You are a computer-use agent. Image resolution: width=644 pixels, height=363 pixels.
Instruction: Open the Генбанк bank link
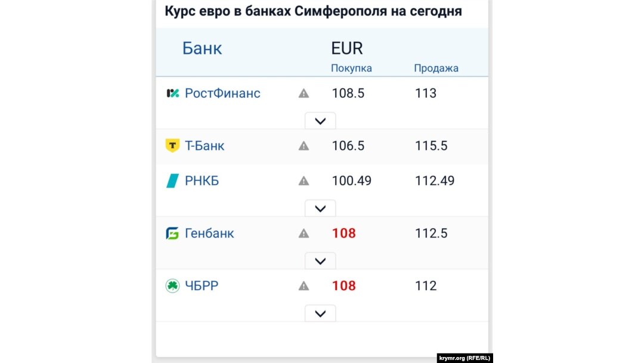209,233
